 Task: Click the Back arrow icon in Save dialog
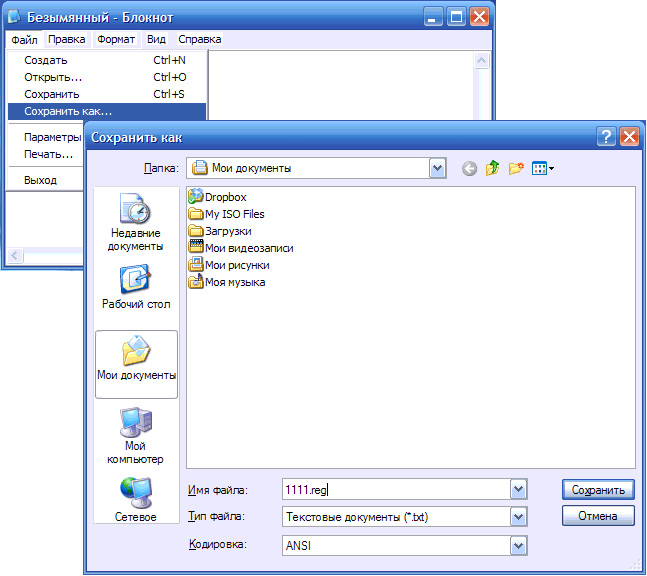click(x=469, y=168)
